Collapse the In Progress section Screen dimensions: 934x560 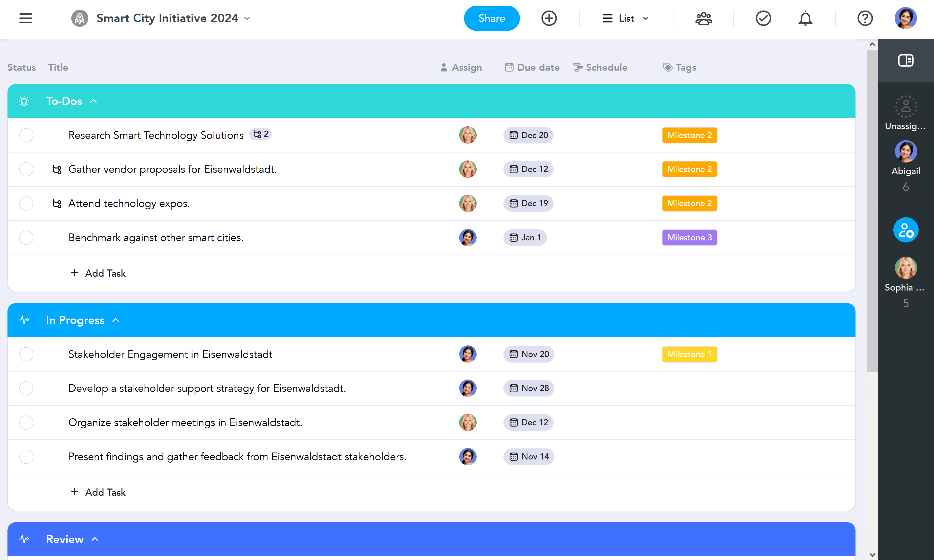point(116,320)
